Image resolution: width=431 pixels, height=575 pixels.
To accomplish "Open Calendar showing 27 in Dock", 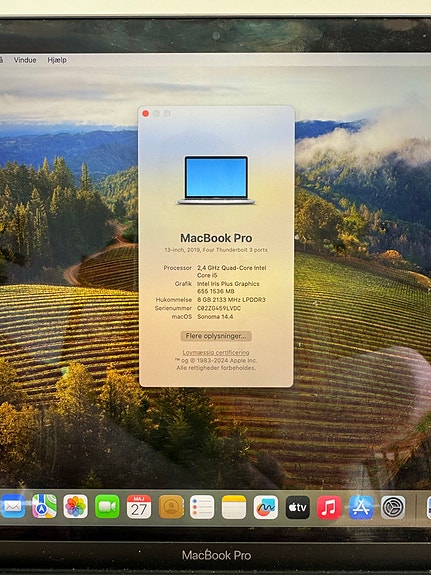I will [x=139, y=506].
